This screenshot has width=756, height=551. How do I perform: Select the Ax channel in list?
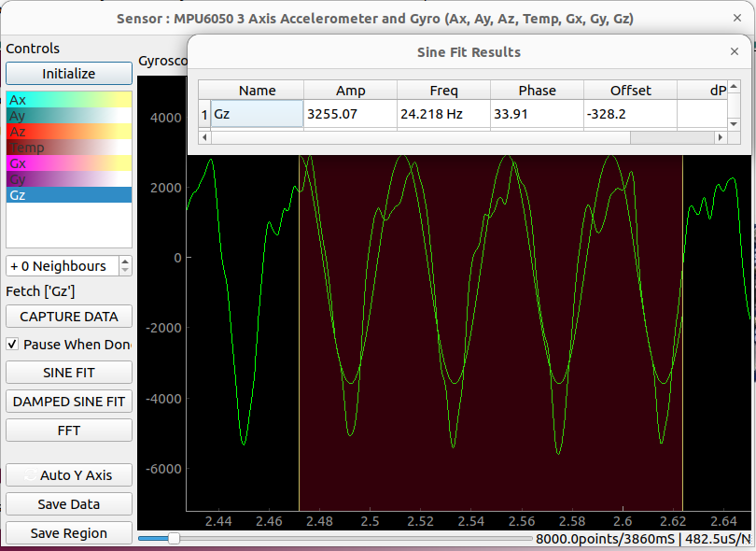[69, 99]
